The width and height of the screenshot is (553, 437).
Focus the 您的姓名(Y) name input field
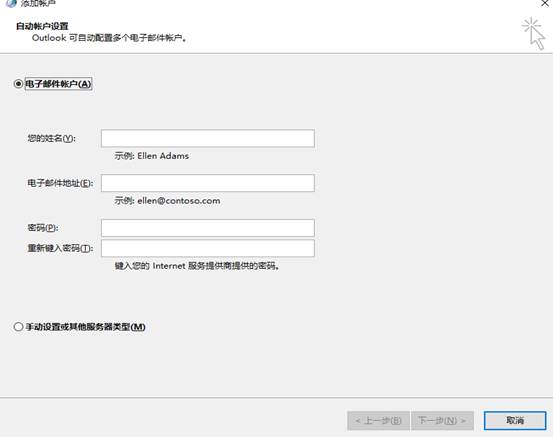pos(208,138)
